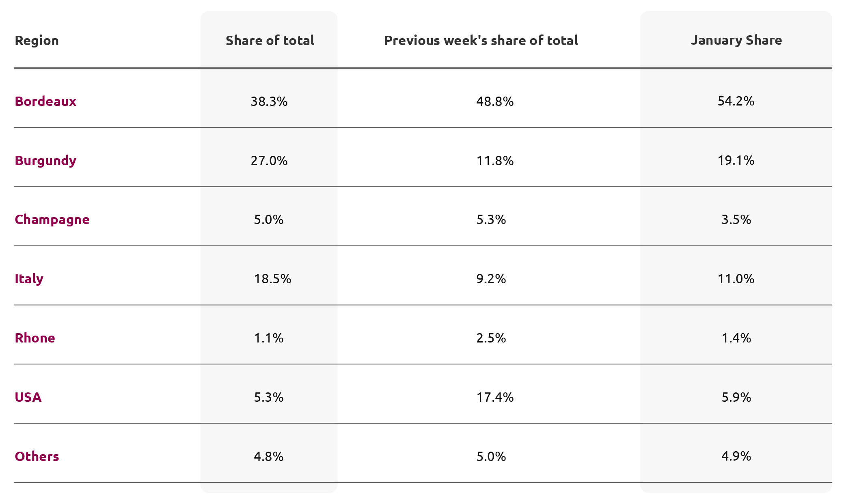
Task: Click Previous week's share of total header
Action: click(481, 40)
